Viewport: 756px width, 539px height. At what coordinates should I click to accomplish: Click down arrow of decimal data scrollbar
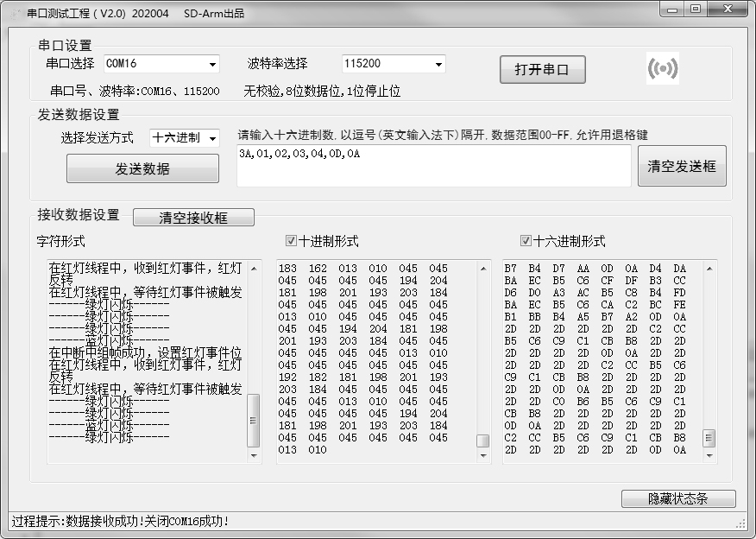pyautogui.click(x=483, y=455)
